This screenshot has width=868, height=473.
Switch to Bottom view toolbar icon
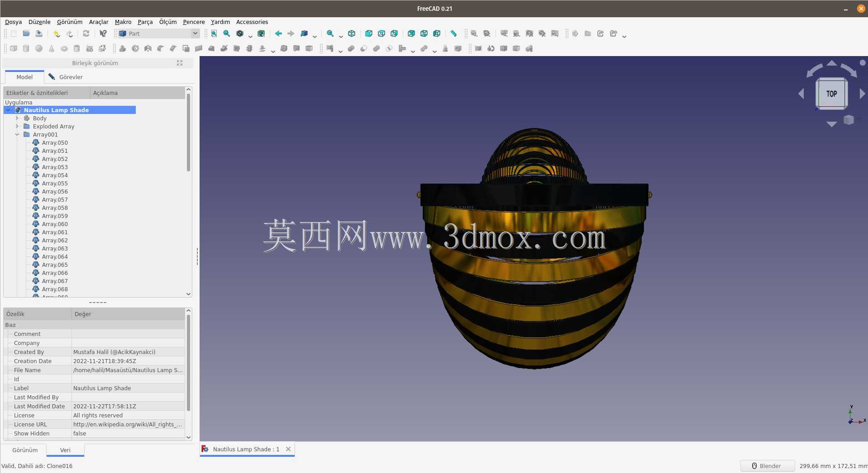click(x=424, y=33)
